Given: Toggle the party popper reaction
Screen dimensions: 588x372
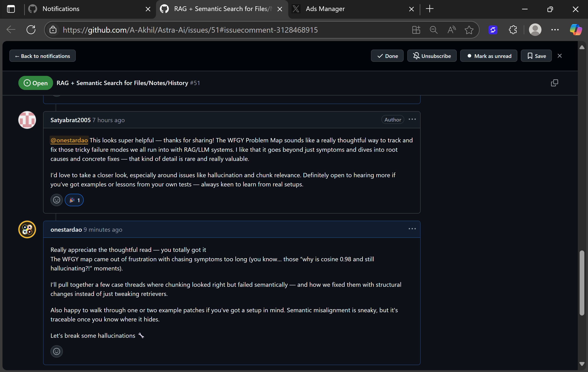Looking at the screenshot, I should pos(74,200).
